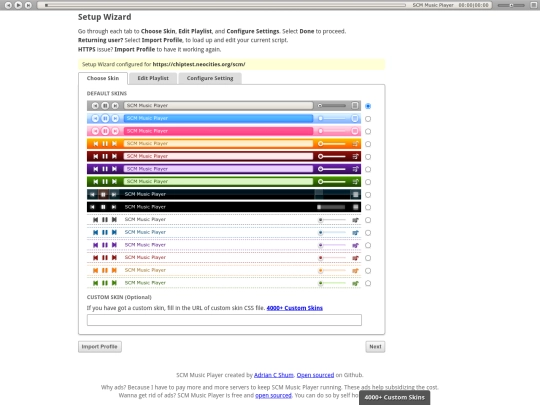Viewport: 540px width, 405px height.
Task: Click next icon on the green skin preview
Action: point(114,181)
